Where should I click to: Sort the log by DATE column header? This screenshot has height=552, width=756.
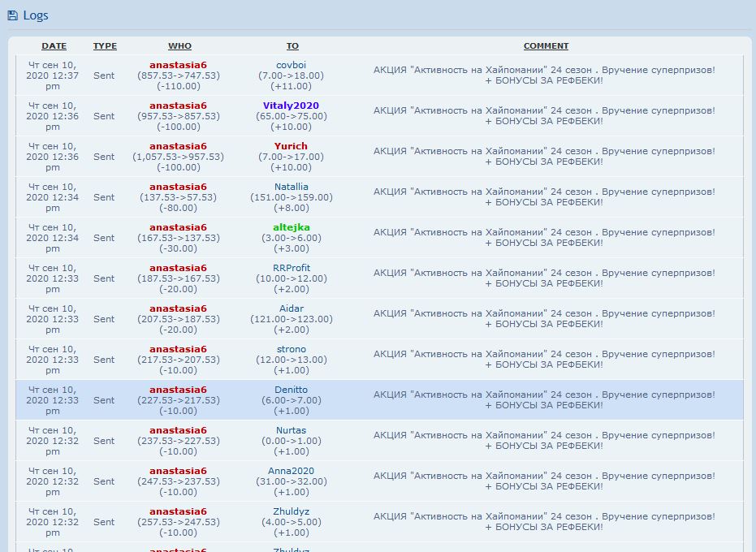[x=54, y=46]
